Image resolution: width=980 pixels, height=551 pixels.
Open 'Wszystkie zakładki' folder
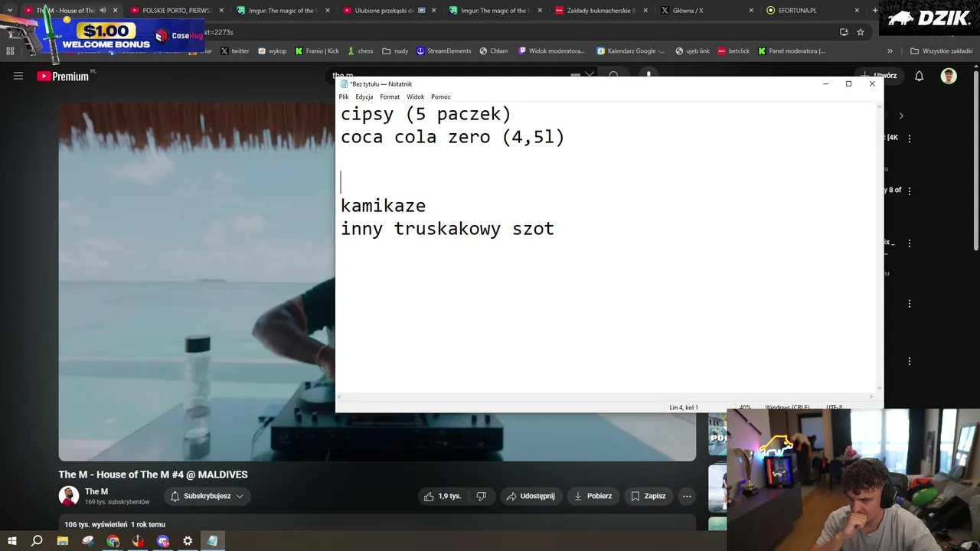[941, 51]
